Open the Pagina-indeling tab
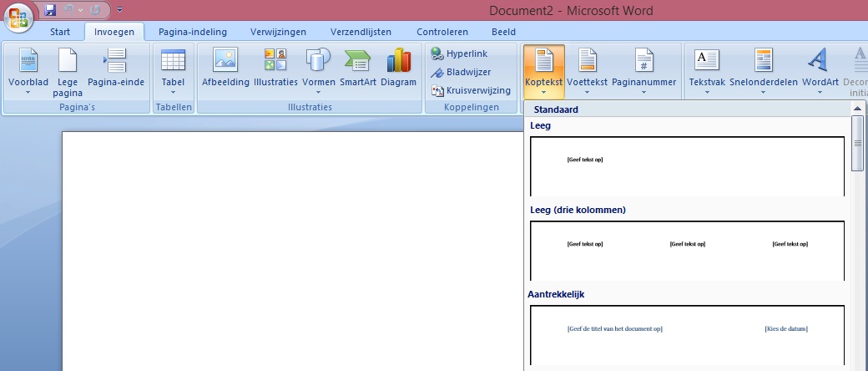This screenshot has height=371, width=868. click(193, 32)
